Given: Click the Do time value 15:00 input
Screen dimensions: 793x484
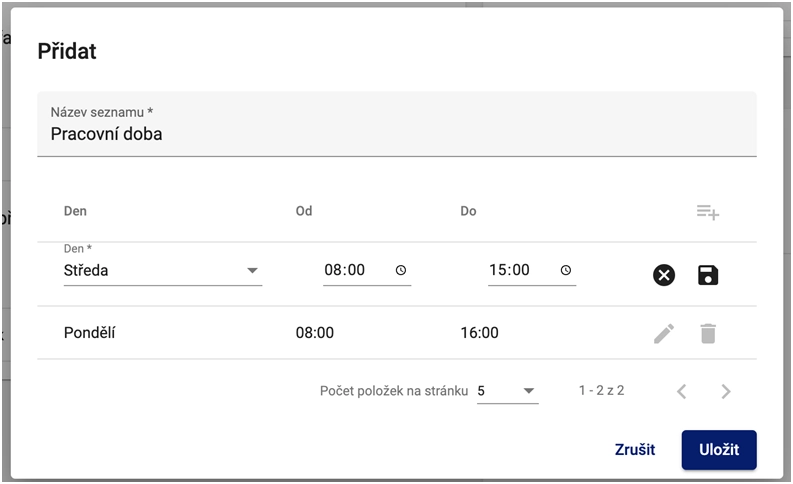Looking at the screenshot, I should point(509,270).
